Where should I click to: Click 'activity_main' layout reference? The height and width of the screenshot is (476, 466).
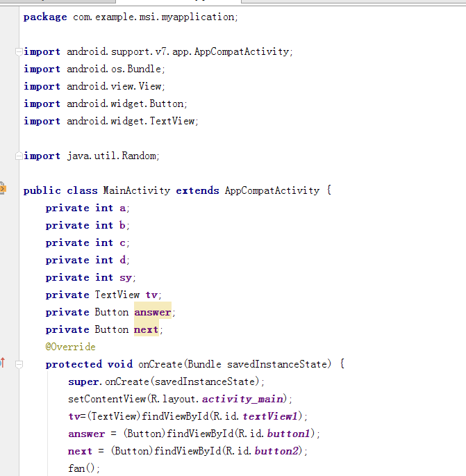tap(242, 399)
